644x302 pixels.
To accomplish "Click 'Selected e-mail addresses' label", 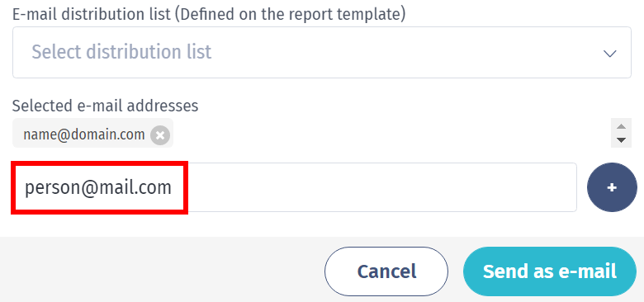I will [x=105, y=106].
